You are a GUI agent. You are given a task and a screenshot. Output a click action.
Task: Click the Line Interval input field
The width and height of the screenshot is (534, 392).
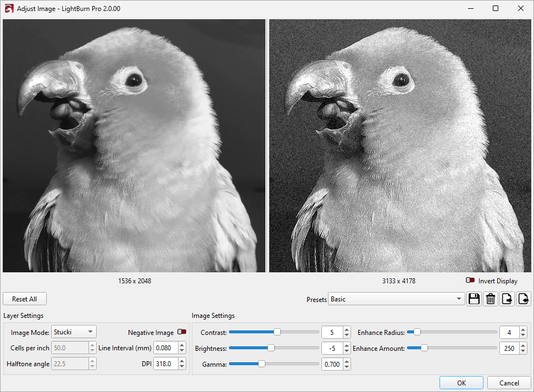pos(165,348)
